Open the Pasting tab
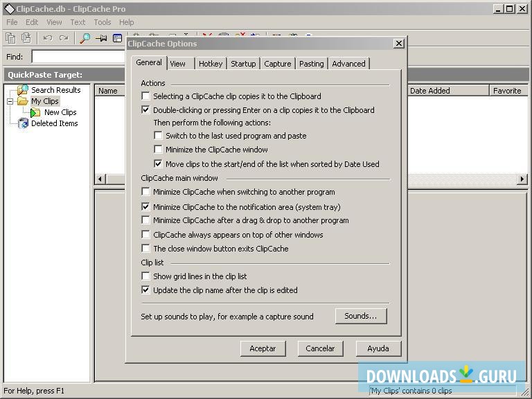Image resolution: width=532 pixels, height=399 pixels. (312, 64)
